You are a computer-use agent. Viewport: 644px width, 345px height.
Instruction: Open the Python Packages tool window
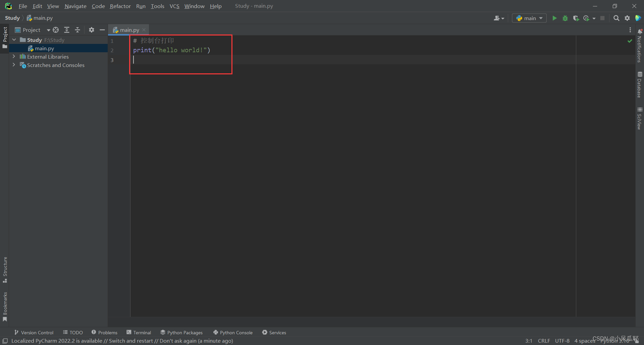181,332
